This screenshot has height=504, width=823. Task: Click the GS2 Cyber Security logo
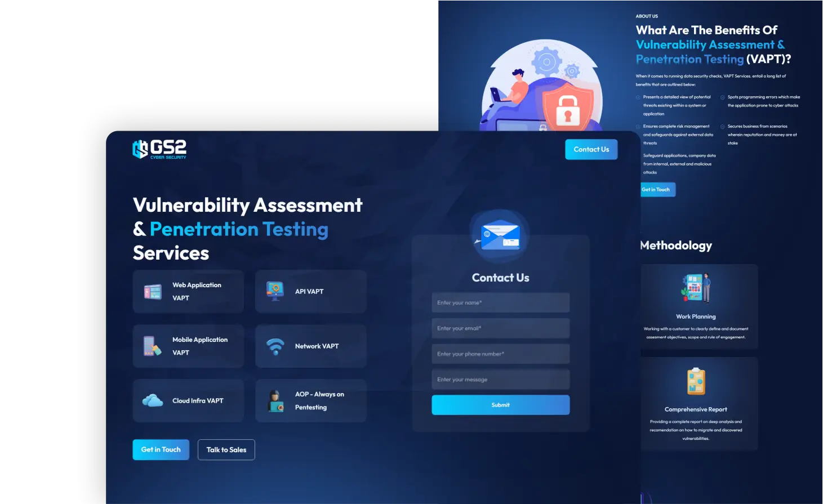point(159,149)
